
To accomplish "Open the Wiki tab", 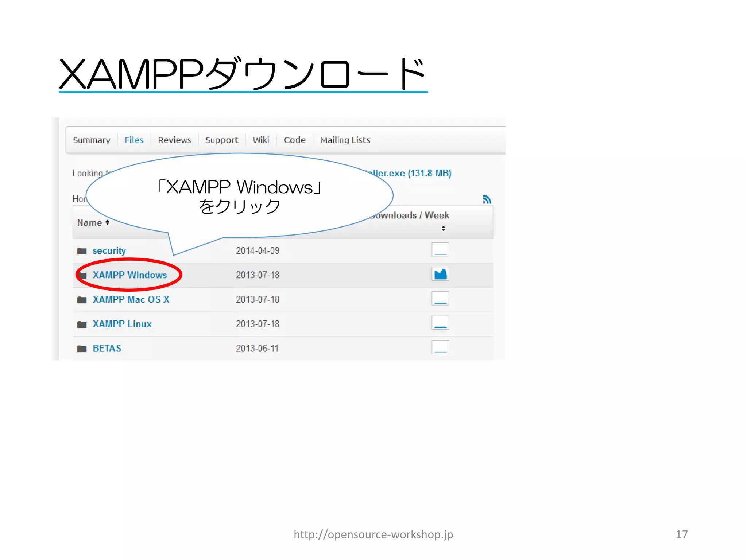I will pos(261,140).
